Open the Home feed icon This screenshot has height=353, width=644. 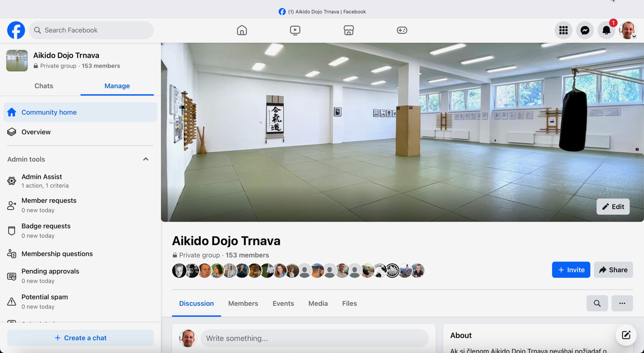pos(242,30)
